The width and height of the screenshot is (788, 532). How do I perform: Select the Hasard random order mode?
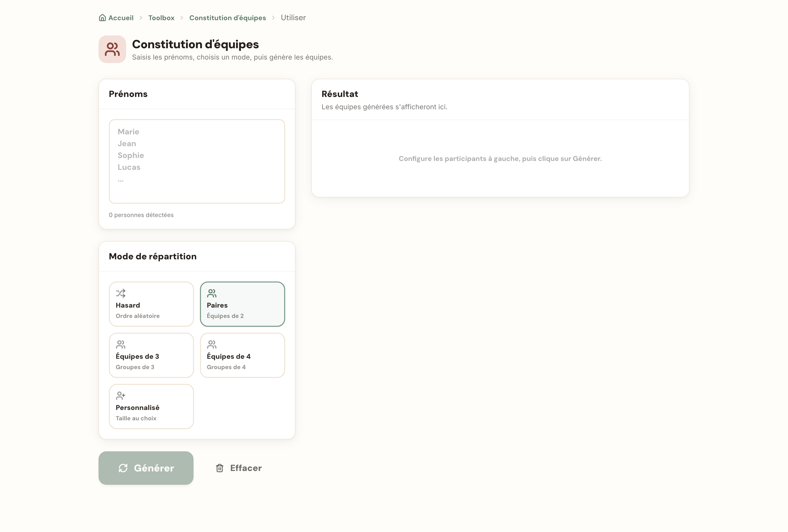point(151,304)
